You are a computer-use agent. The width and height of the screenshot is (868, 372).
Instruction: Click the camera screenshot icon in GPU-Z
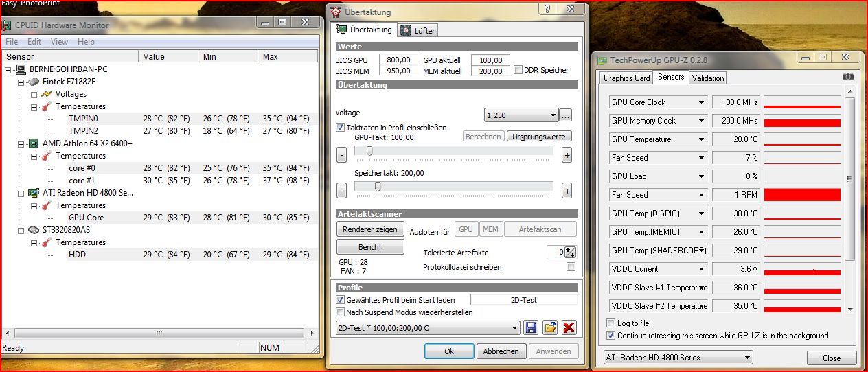(848, 77)
